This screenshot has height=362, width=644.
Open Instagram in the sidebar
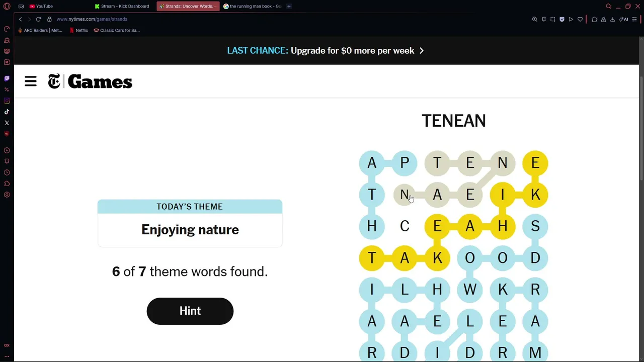click(x=7, y=101)
